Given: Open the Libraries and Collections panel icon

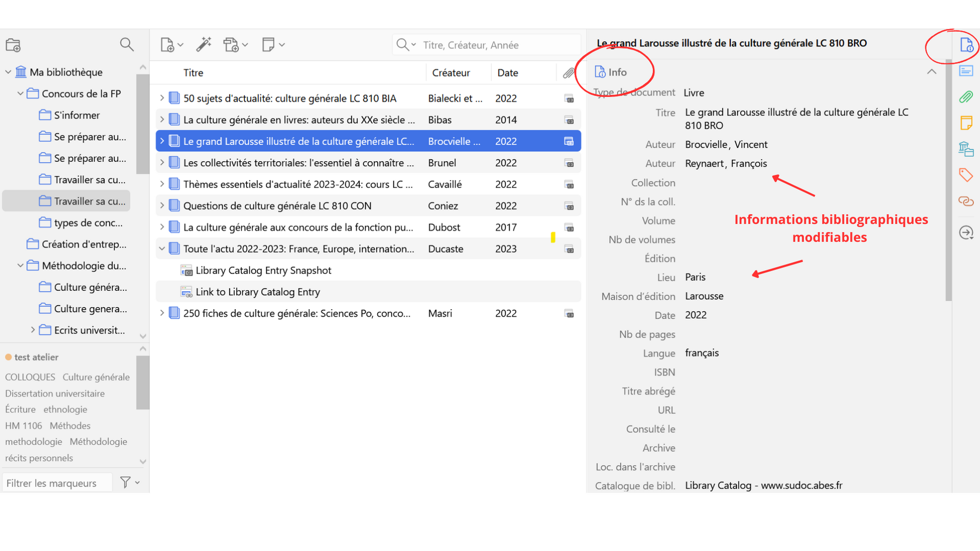Looking at the screenshot, I should click(x=966, y=149).
